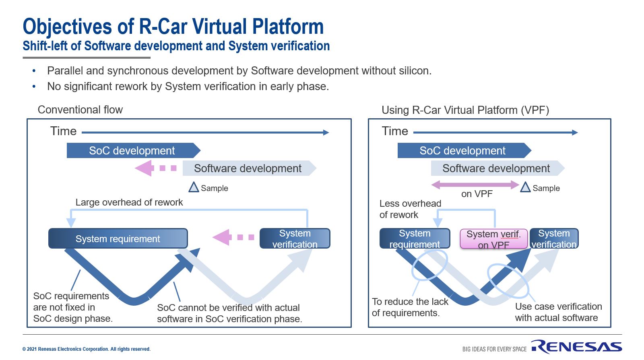Select the 'System verification' box in Conventional flow

[x=295, y=239]
